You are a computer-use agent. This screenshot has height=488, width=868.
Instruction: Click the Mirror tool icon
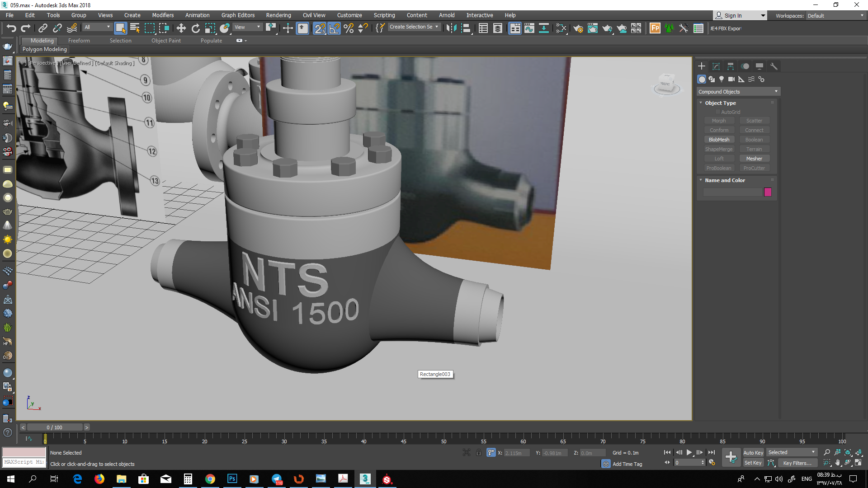tap(451, 28)
